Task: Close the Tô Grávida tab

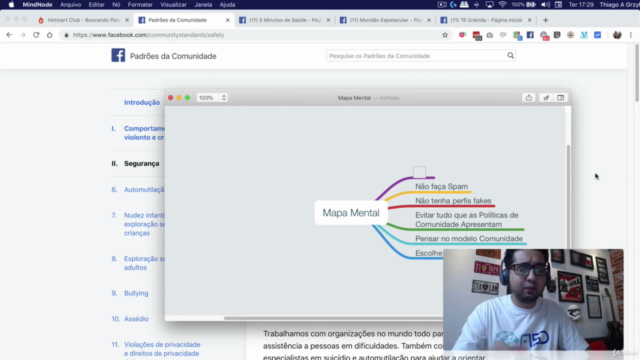Action: [x=529, y=20]
